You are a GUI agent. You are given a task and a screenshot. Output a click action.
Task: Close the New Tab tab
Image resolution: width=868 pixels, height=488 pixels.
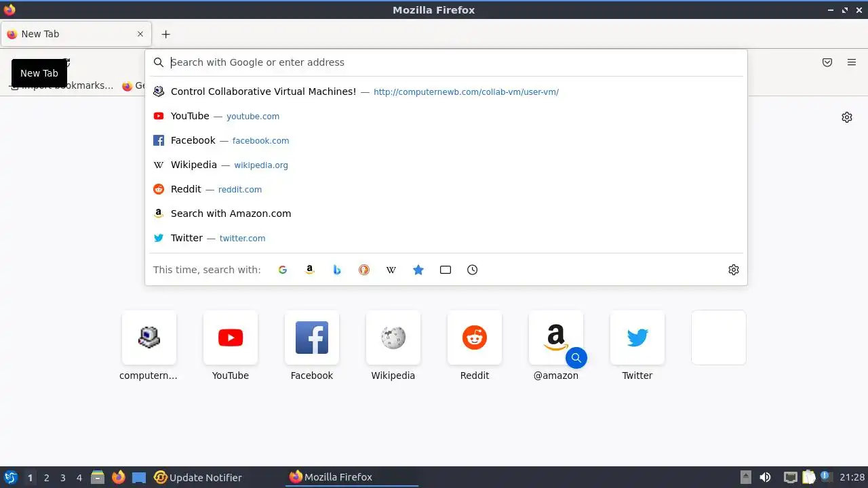click(x=140, y=34)
